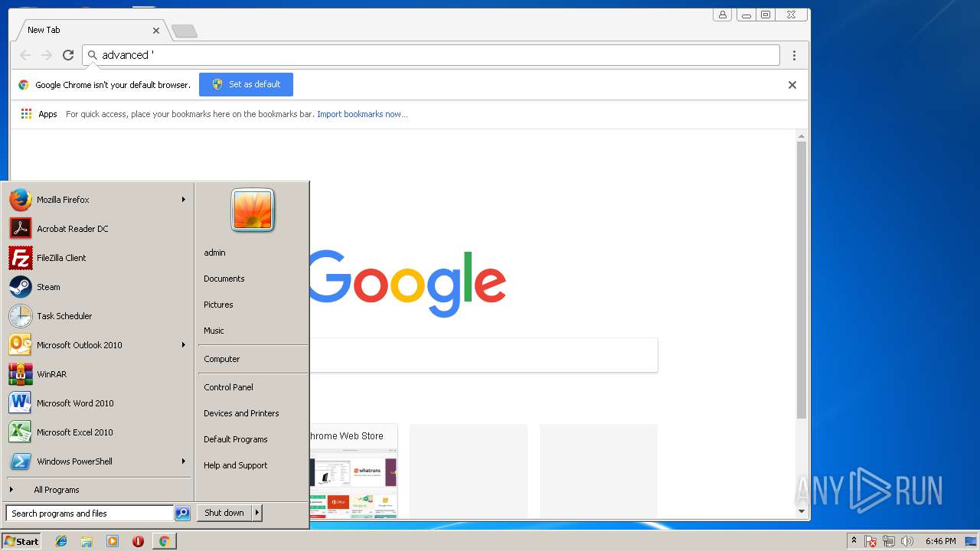The width and height of the screenshot is (980, 551).
Task: Open Microsoft Excel 2010 icon
Action: (21, 432)
